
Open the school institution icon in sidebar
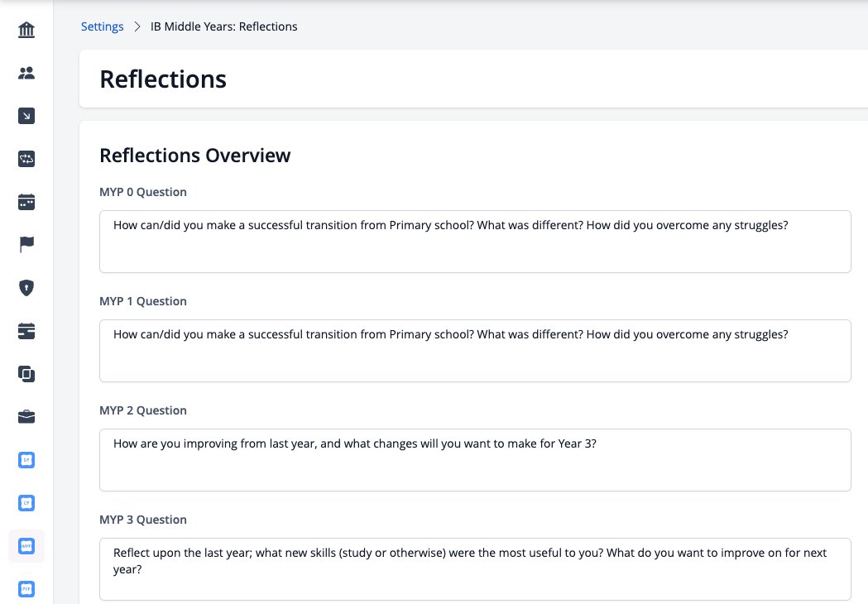(26, 29)
